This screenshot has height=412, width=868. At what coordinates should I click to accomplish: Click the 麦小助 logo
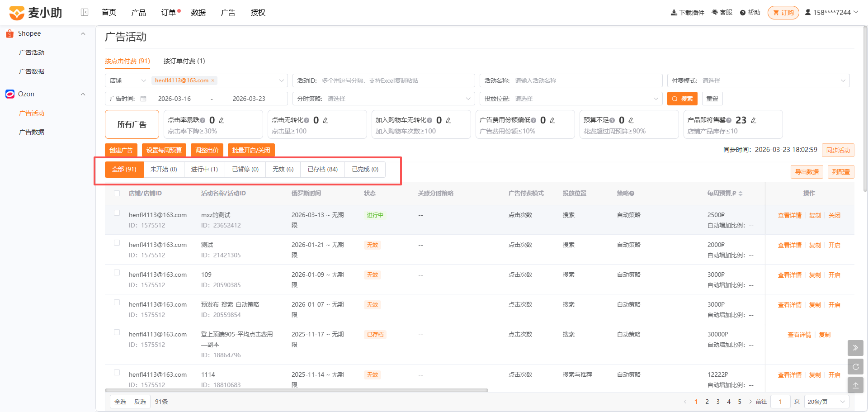click(35, 13)
